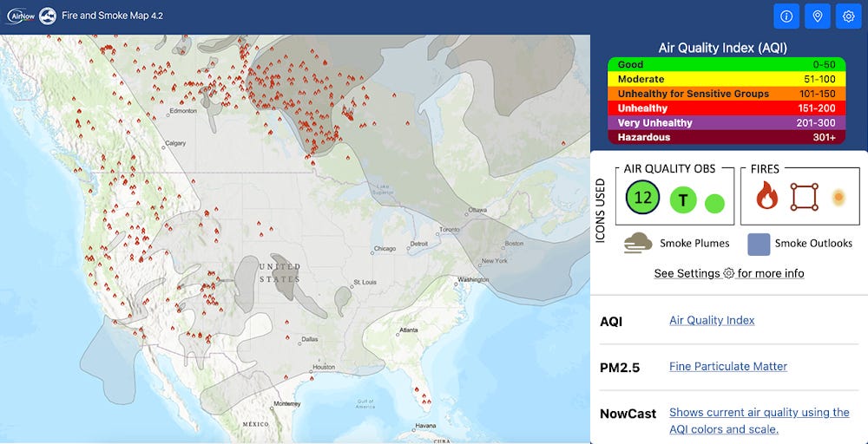Click the red flame fire icon in legend
The width and height of the screenshot is (868, 444).
[766, 197]
